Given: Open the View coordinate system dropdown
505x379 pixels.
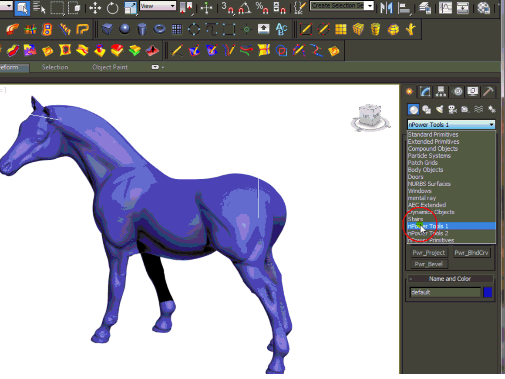Looking at the screenshot, I should 158,6.
